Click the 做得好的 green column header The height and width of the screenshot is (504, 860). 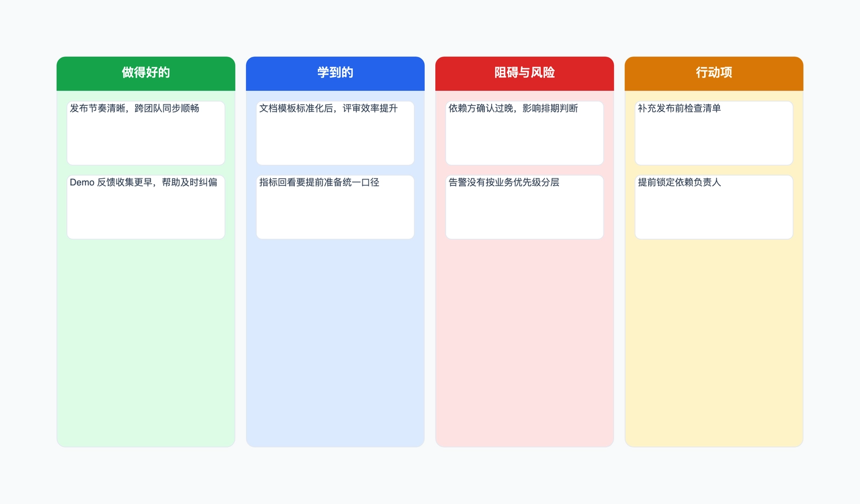tap(146, 73)
